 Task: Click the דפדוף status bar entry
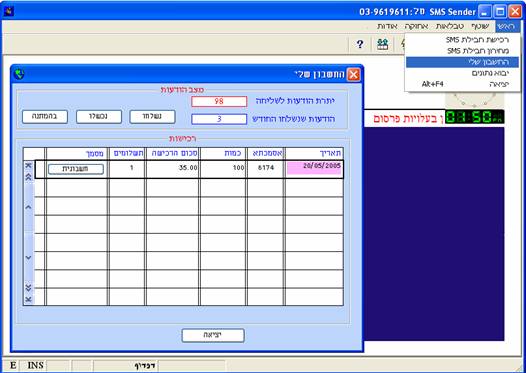[145, 366]
